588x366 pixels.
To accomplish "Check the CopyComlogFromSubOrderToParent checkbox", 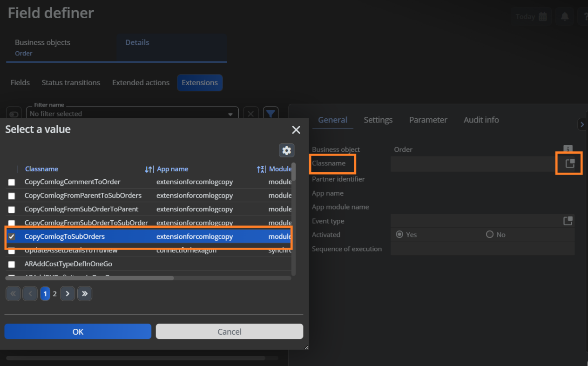I will pos(12,210).
